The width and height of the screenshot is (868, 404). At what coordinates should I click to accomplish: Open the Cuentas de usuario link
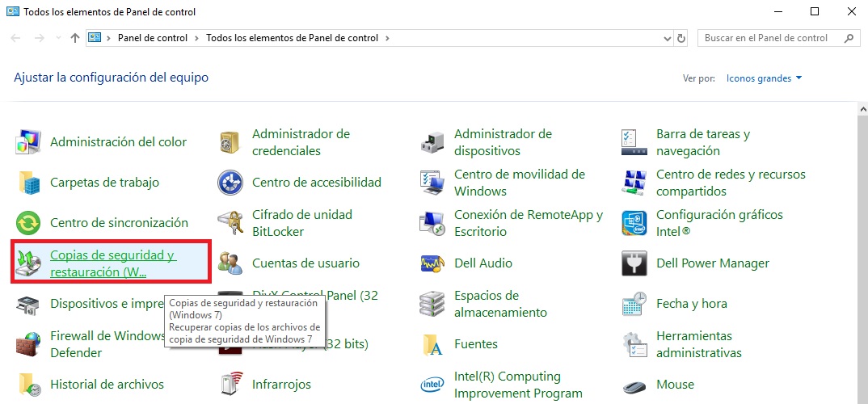click(305, 263)
